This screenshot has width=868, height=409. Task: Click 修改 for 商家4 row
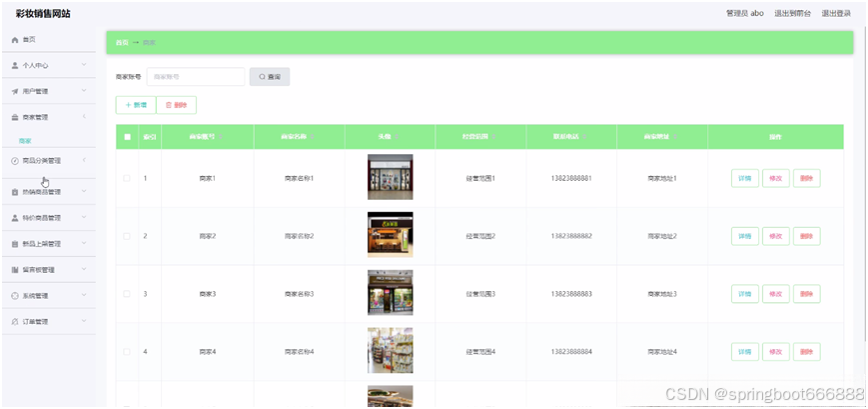coord(776,352)
